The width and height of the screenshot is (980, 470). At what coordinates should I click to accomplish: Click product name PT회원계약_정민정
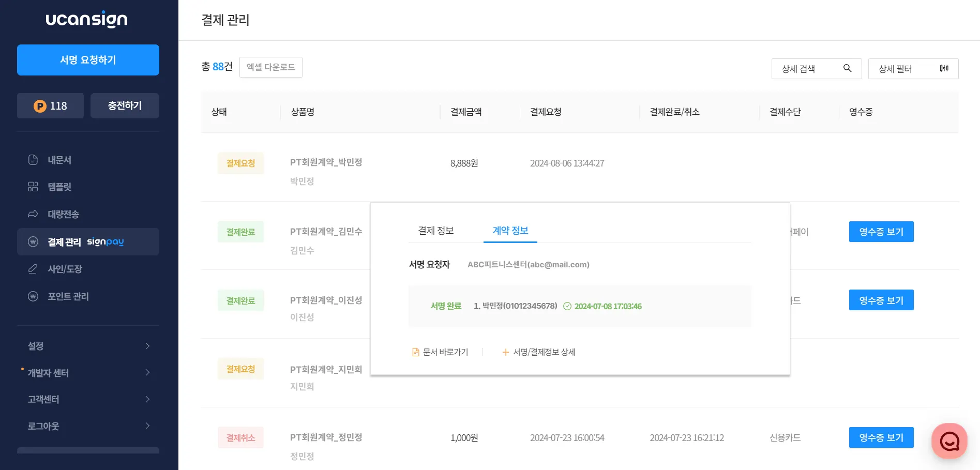point(326,437)
